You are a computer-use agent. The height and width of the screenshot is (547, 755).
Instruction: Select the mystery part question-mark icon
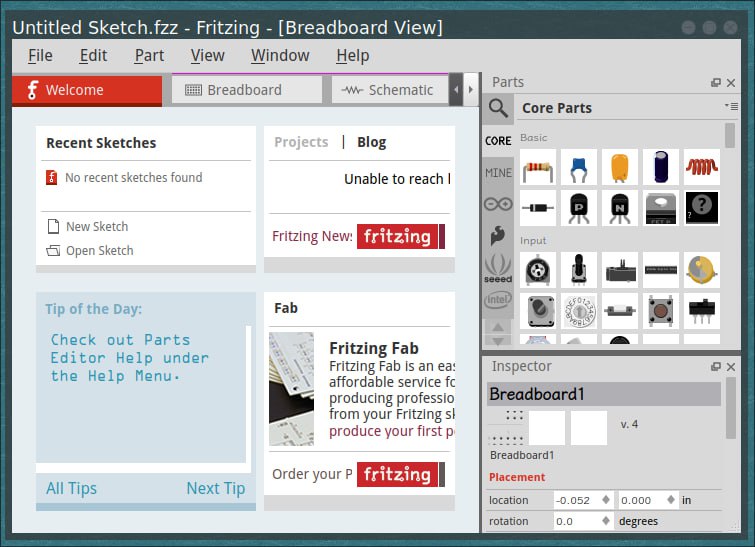(702, 208)
